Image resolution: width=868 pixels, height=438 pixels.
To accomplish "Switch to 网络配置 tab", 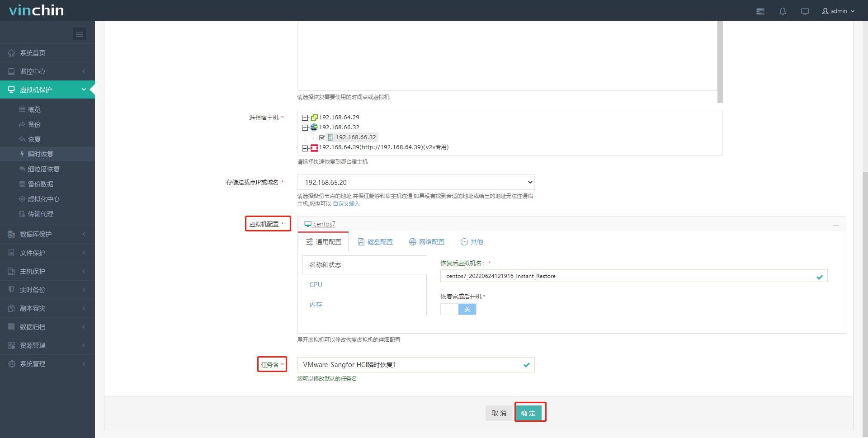I will tap(427, 242).
